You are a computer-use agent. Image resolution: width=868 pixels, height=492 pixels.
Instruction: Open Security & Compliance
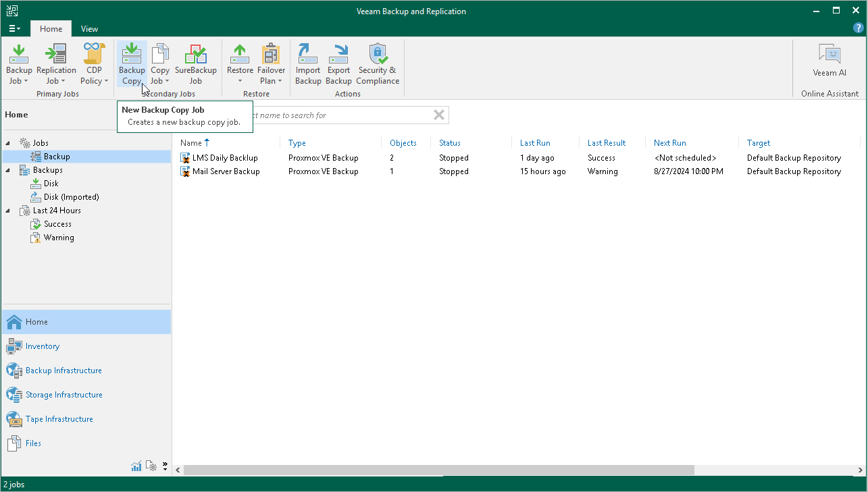click(378, 64)
